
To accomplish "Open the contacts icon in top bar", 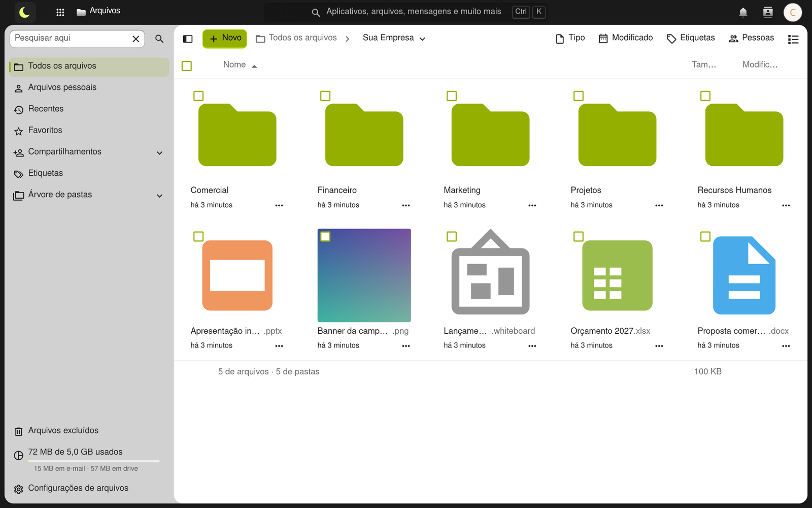I will (768, 12).
